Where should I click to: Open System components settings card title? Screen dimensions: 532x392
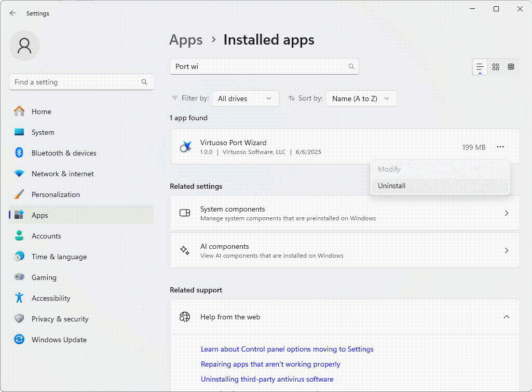tap(233, 209)
